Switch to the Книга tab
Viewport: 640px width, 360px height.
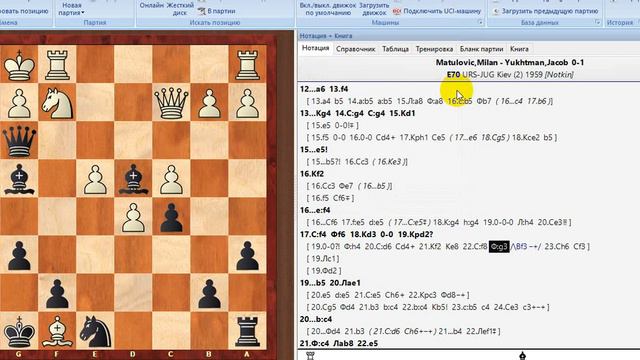[x=519, y=49]
